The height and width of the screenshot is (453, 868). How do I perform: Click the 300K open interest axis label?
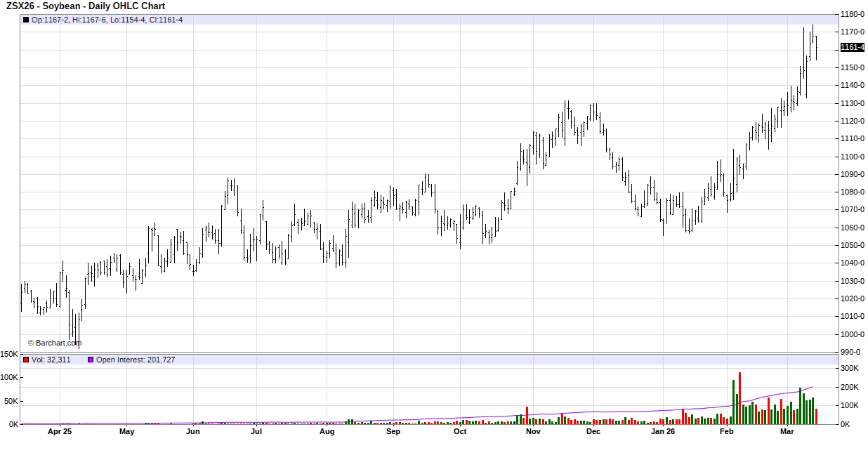point(850,368)
